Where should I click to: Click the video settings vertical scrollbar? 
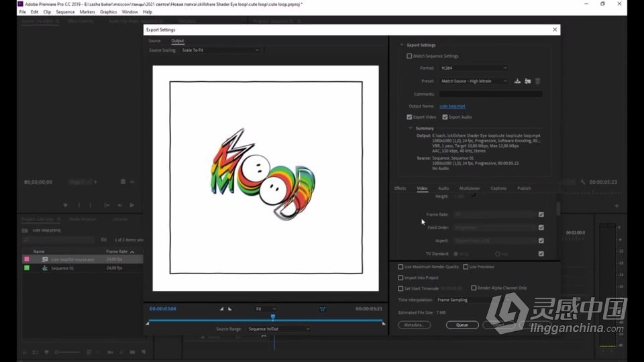pyautogui.click(x=557, y=208)
